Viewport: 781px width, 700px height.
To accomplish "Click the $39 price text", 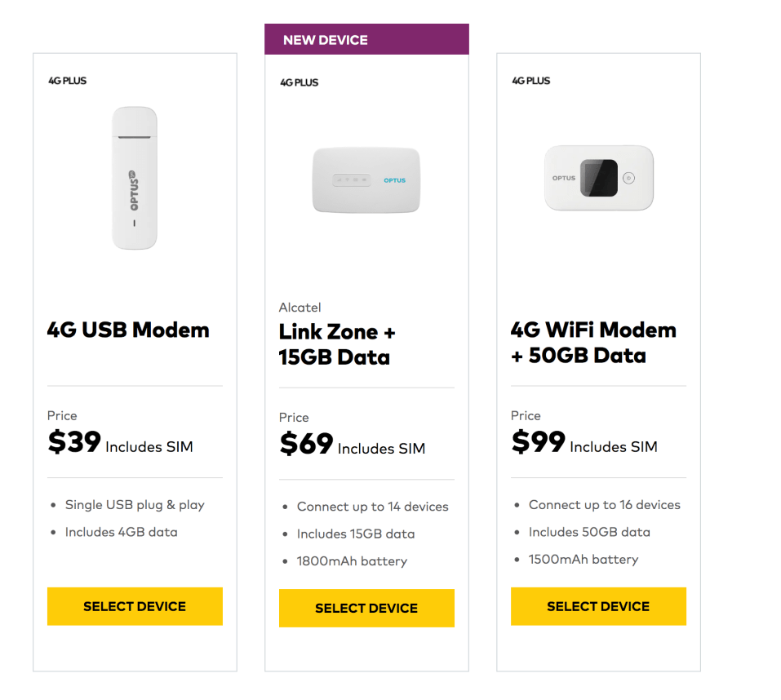I will click(x=73, y=442).
